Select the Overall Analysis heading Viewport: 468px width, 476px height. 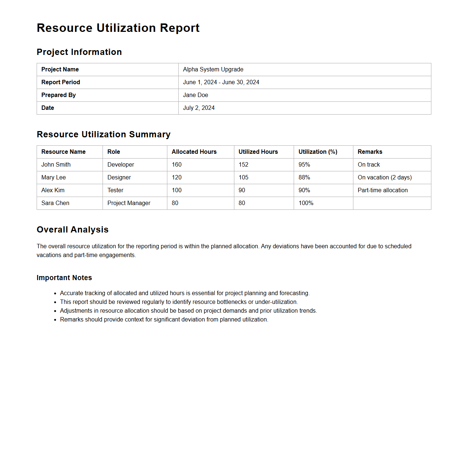tap(73, 230)
